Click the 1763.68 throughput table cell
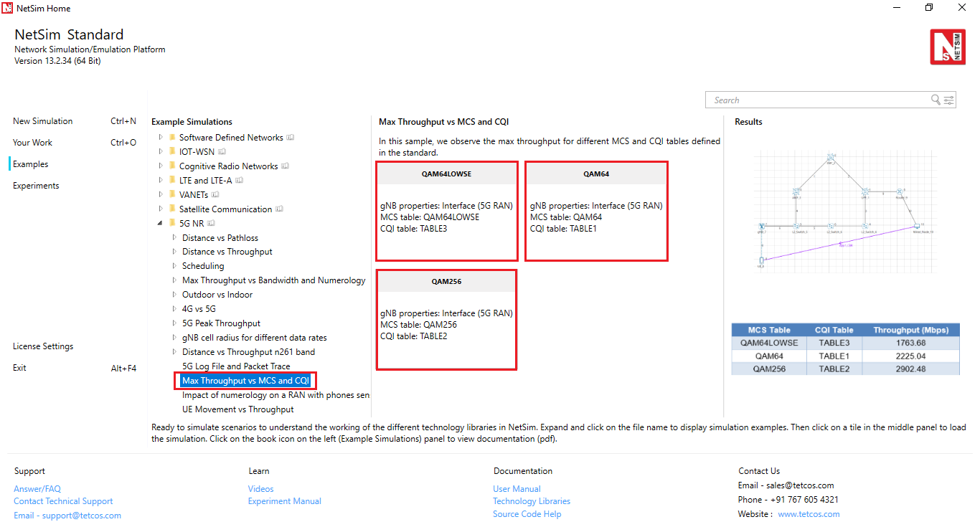The height and width of the screenshot is (522, 980). [910, 343]
